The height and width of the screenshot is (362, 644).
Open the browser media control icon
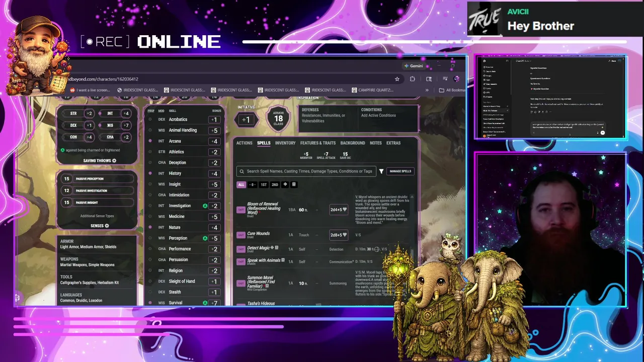pyautogui.click(x=444, y=79)
